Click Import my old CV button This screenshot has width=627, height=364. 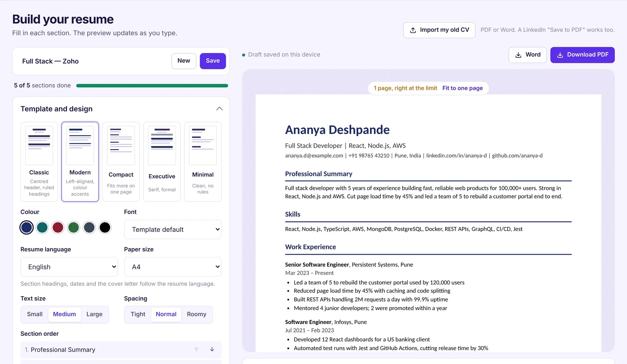[439, 30]
